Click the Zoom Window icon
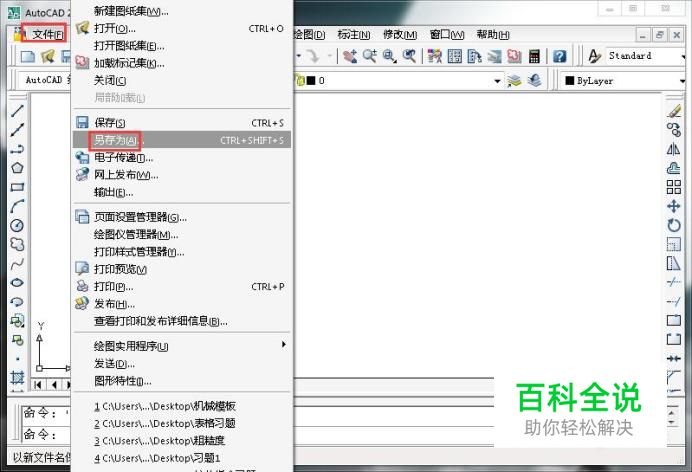 pos(389,56)
